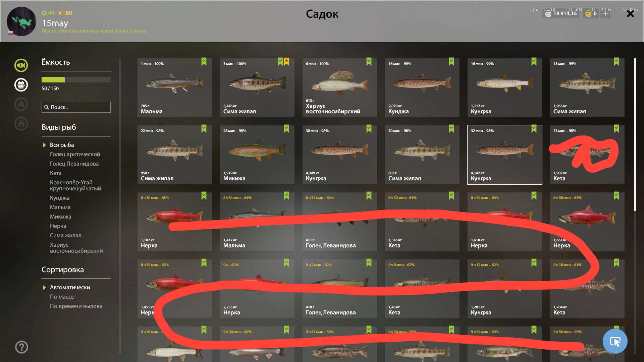Open the fish keepnet tab icon
Screen dimensions: 644x362
tap(21, 65)
